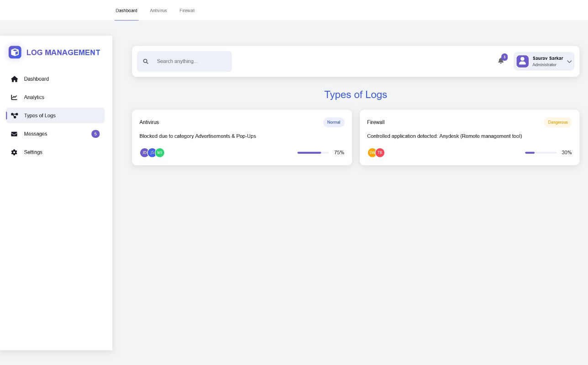
Task: Click the Messages sidebar link
Action: coord(36,134)
